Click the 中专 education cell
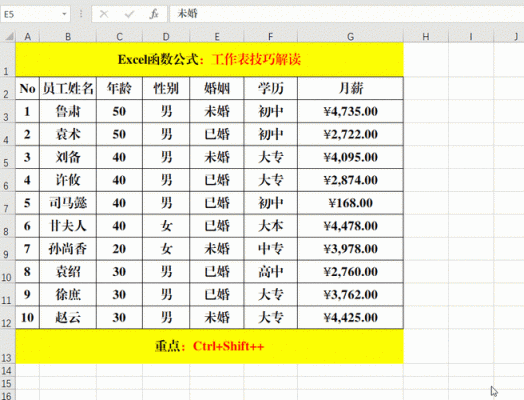This screenshot has width=524, height=400. pyautogui.click(x=271, y=249)
